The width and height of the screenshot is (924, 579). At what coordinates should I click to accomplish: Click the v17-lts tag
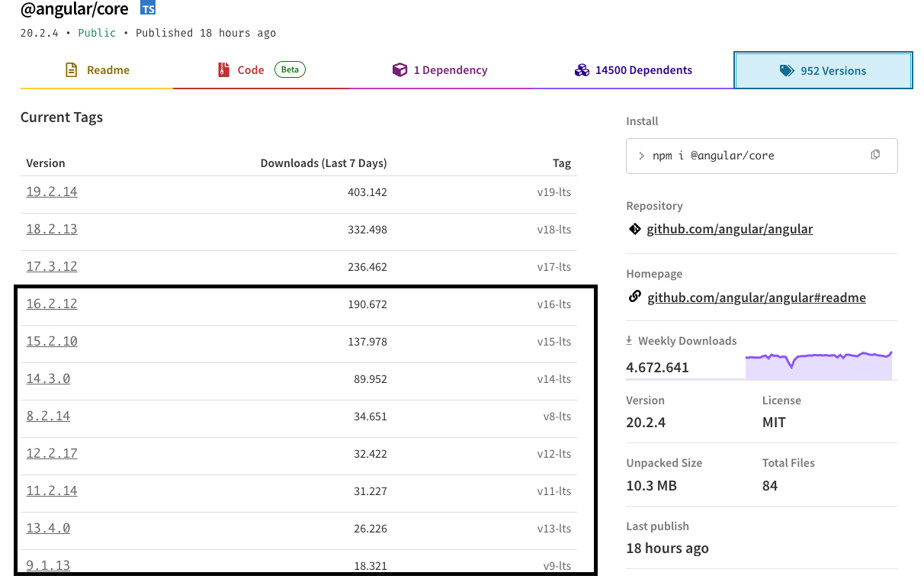554,267
